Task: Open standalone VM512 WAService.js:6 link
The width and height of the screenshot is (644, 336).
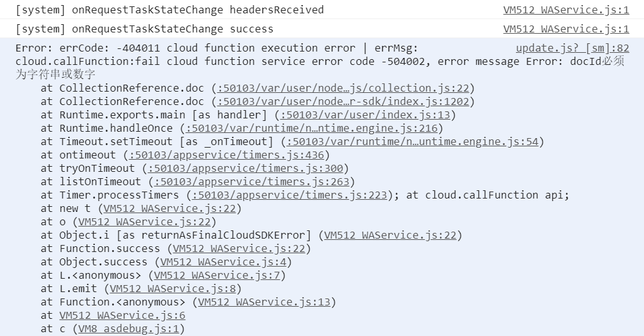Action: point(122,315)
